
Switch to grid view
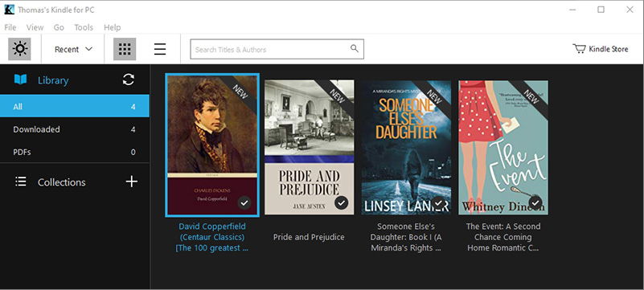click(x=125, y=49)
